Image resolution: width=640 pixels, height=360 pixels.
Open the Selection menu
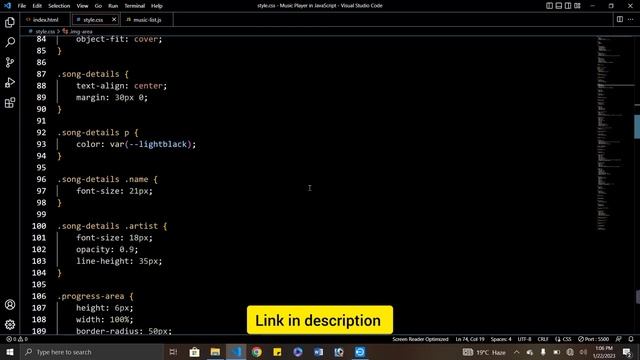pyautogui.click(x=59, y=6)
